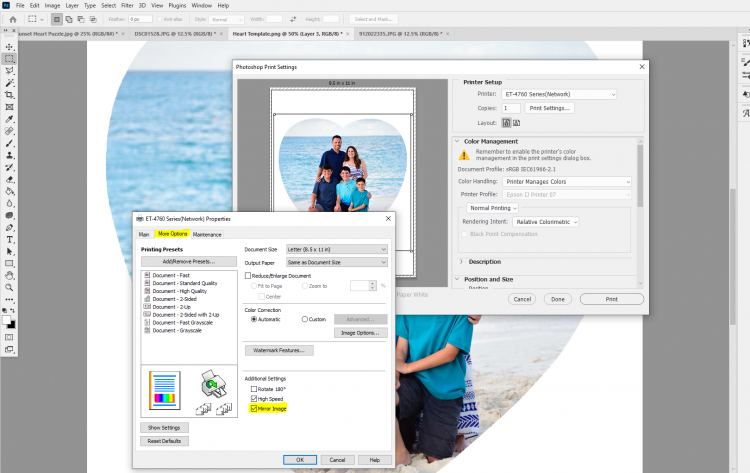Select the Move tool
Viewport: 750px width, 473px height.
pos(9,47)
